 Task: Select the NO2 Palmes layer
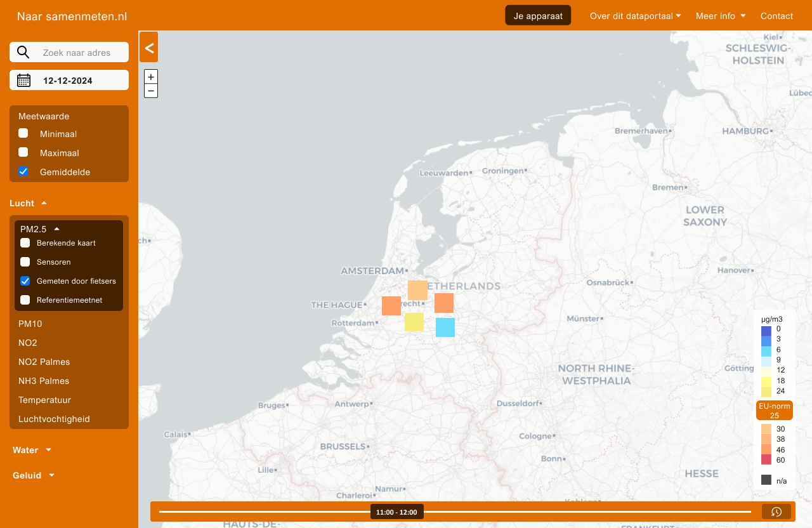[44, 362]
